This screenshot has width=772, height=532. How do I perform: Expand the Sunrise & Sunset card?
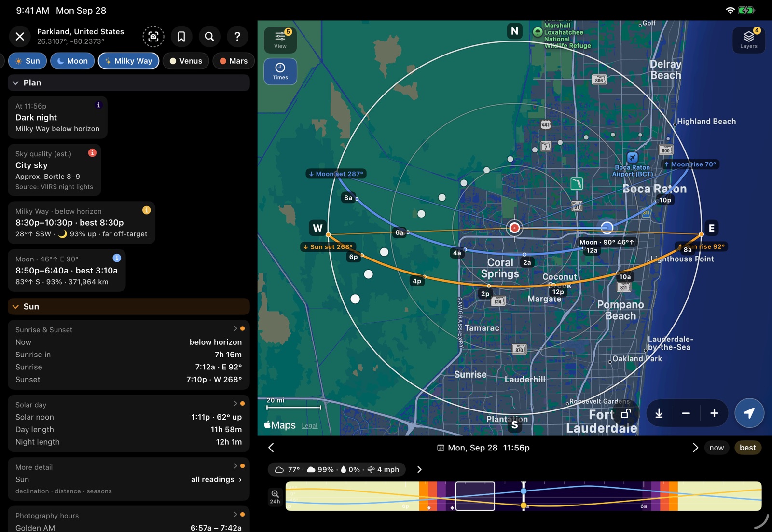click(x=235, y=329)
